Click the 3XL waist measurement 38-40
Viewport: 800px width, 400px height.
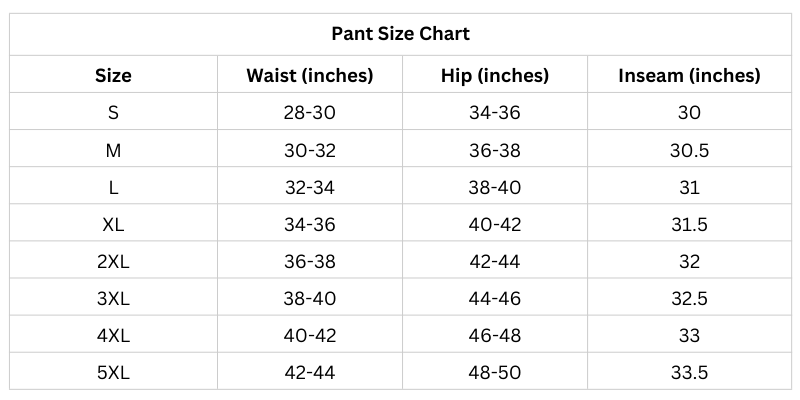[310, 299]
